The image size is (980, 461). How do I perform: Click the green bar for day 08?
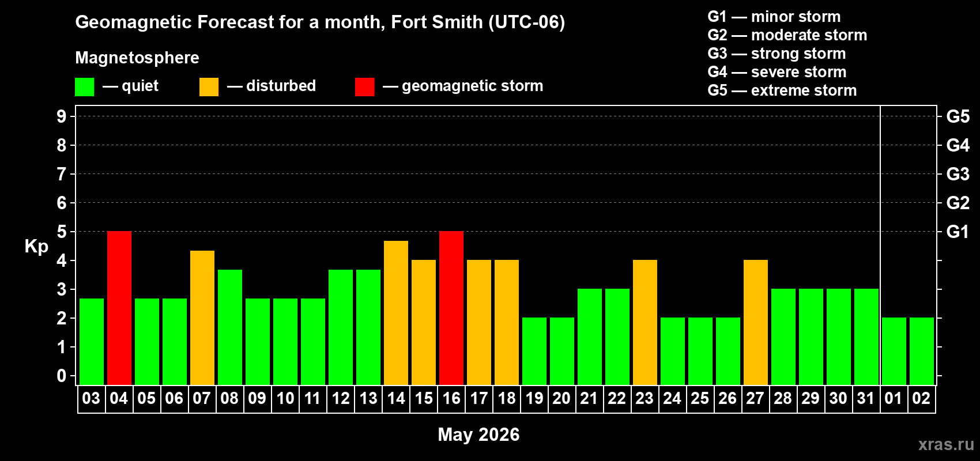coord(230,327)
